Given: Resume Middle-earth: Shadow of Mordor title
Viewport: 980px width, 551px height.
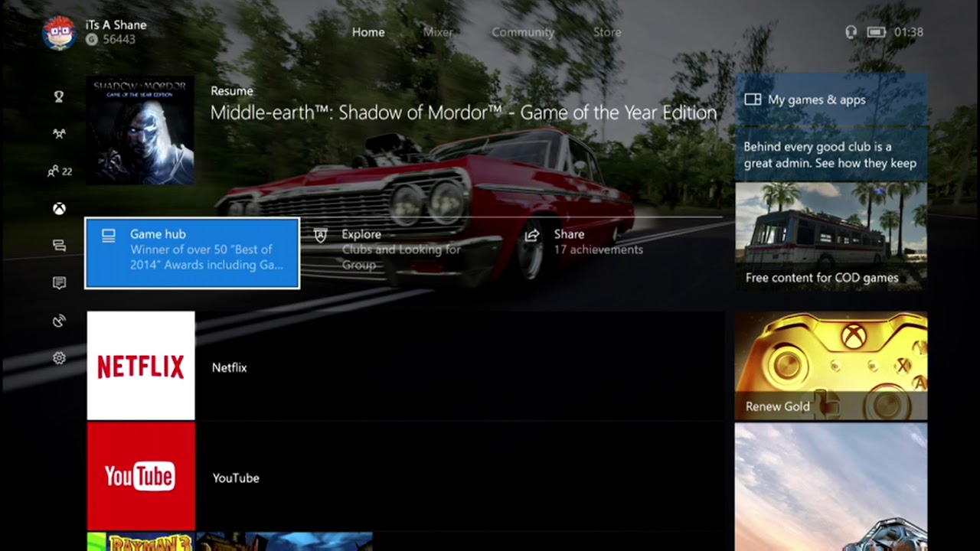Looking at the screenshot, I should (463, 113).
